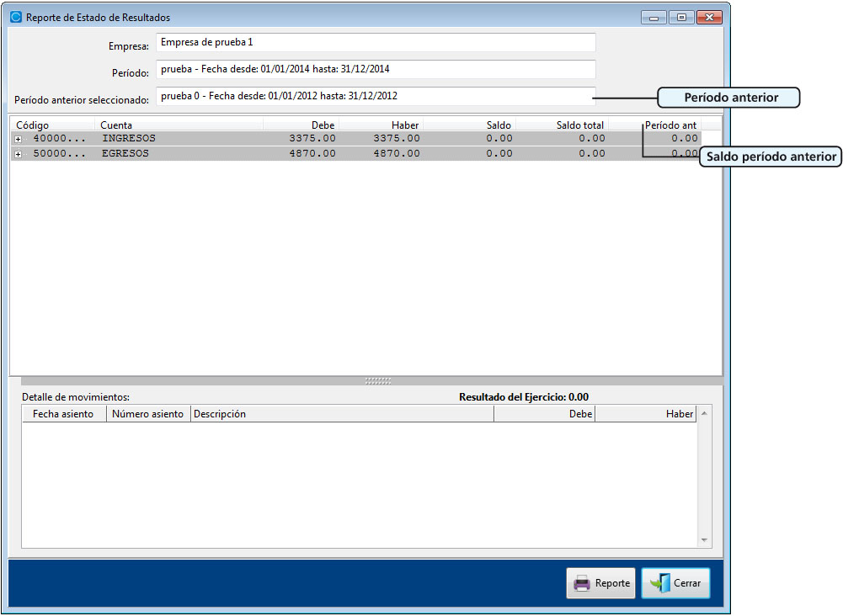The width and height of the screenshot is (859, 616).
Task: Click the Período anterior seleccionado field
Action: tap(376, 96)
